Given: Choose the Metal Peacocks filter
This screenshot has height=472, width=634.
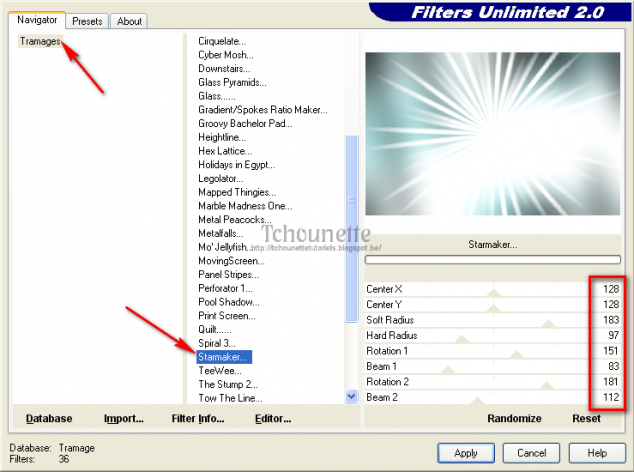Looking at the screenshot, I should click(x=234, y=219).
